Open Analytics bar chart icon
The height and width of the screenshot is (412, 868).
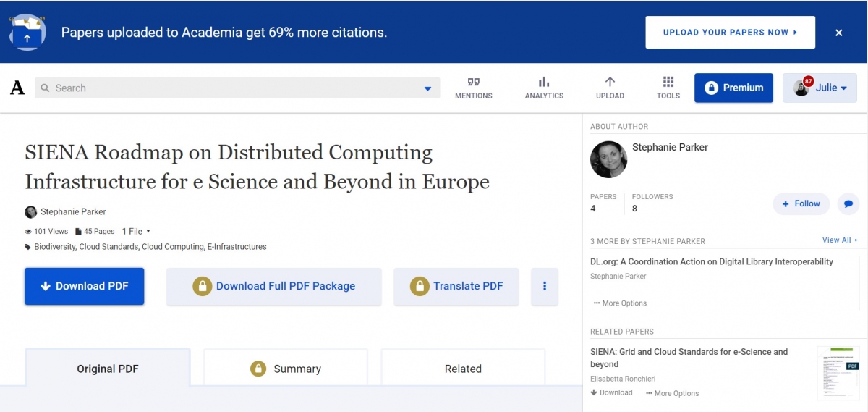(544, 82)
